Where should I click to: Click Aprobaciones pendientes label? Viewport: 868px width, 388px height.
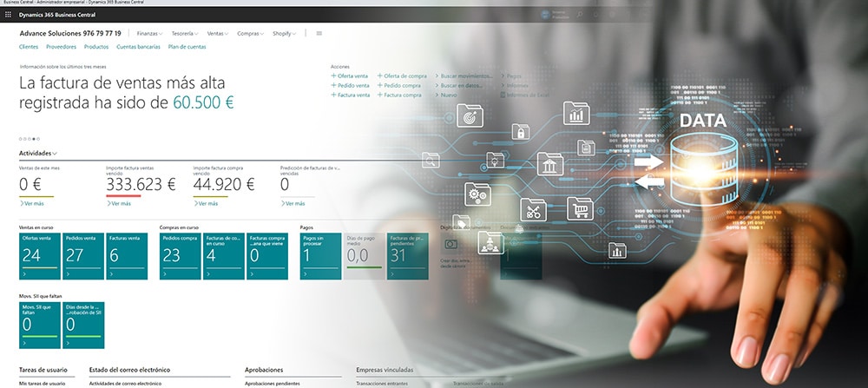coord(273,384)
